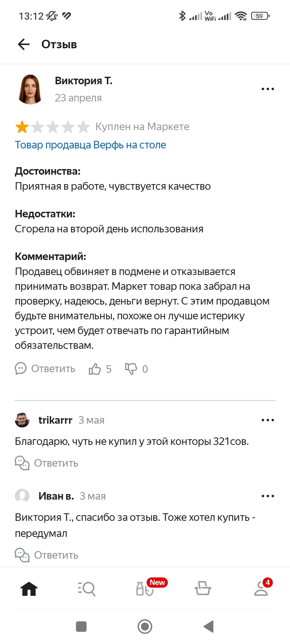Tap Иван в.'s placeholder avatar
This screenshot has width=290, height=644.
pyautogui.click(x=22, y=496)
